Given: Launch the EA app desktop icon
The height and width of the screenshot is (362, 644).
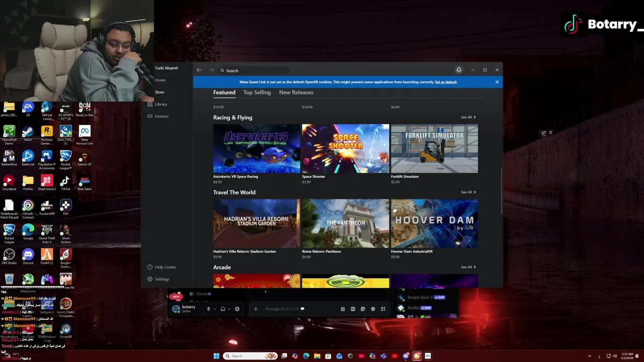Looking at the screenshot, I should [x=28, y=109].
